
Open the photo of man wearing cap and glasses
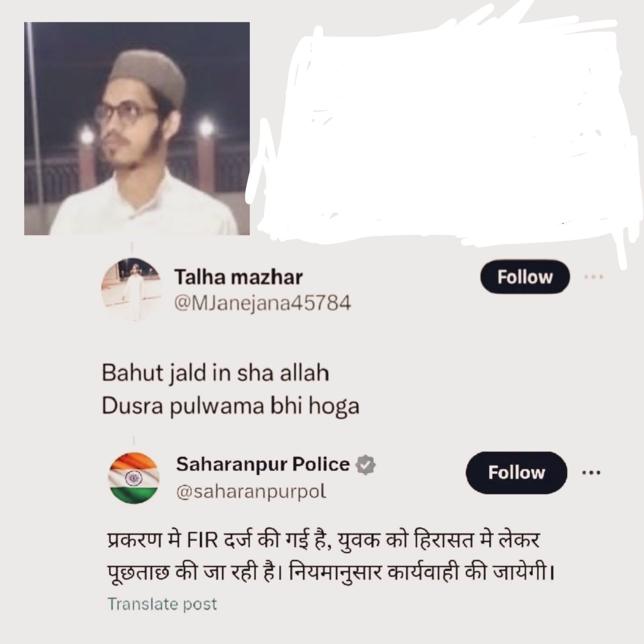pos(137,128)
